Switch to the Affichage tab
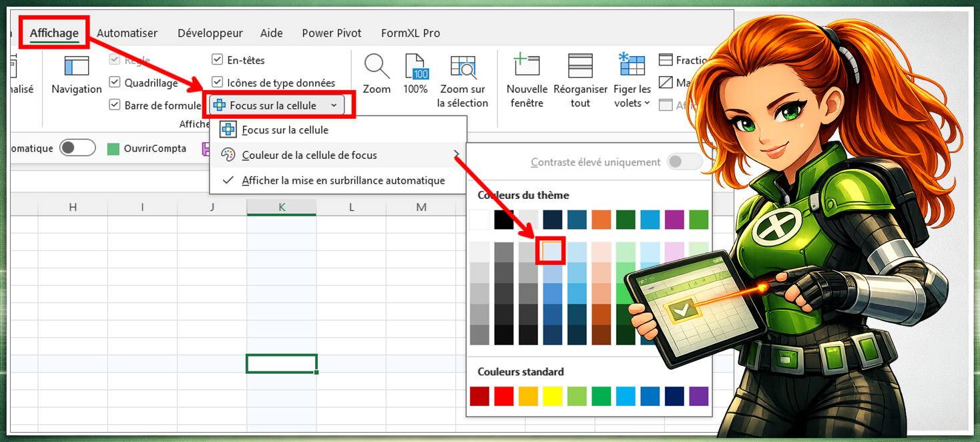 (54, 33)
